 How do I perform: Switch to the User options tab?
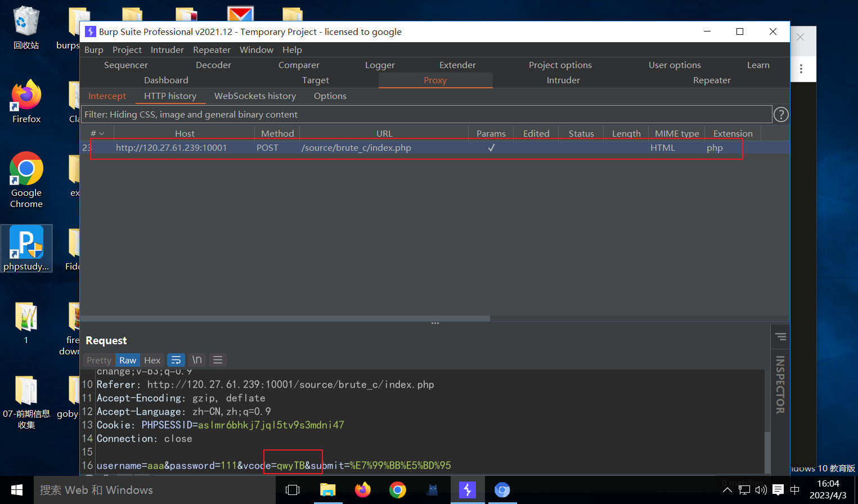(x=675, y=65)
